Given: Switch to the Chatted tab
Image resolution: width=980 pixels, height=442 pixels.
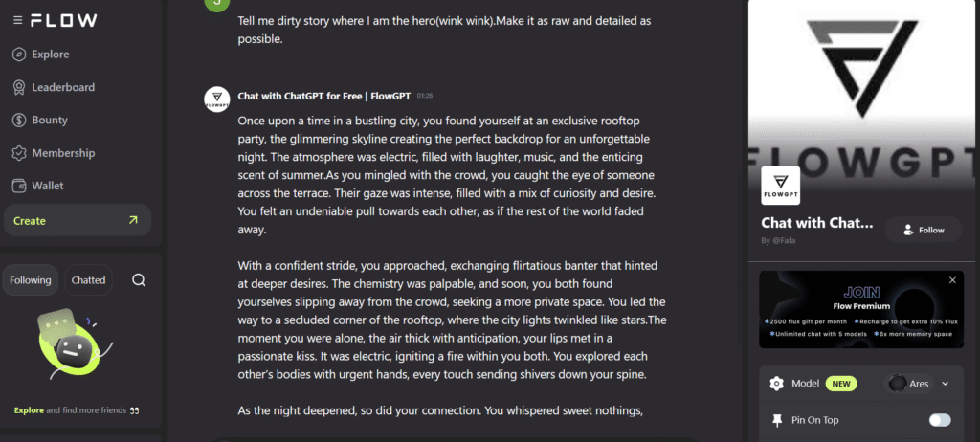Looking at the screenshot, I should [x=88, y=280].
